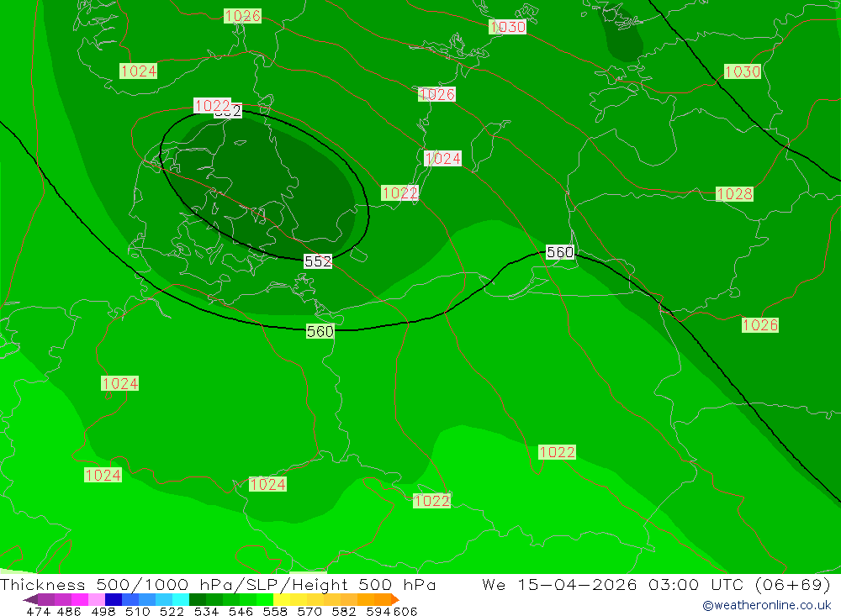Click the legend value 534
The image size is (841, 616).
(206, 611)
